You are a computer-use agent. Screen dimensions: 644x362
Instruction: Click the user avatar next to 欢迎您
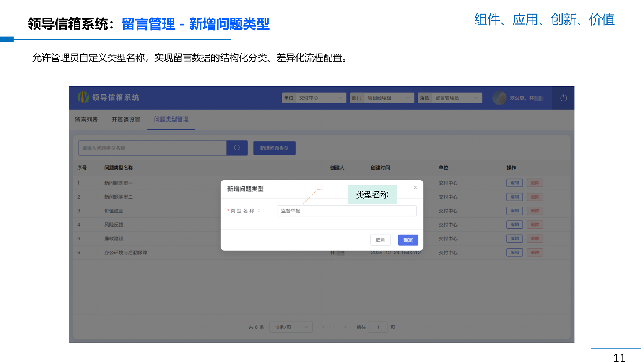point(500,98)
